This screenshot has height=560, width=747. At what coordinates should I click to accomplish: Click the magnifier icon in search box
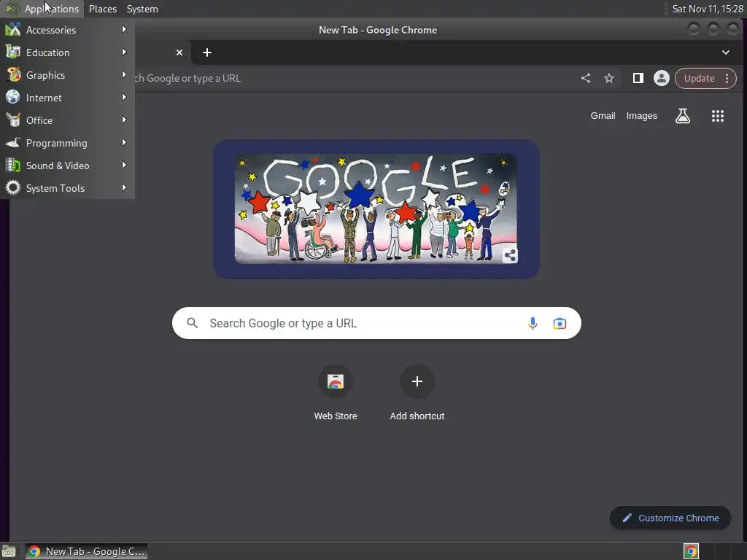click(192, 323)
